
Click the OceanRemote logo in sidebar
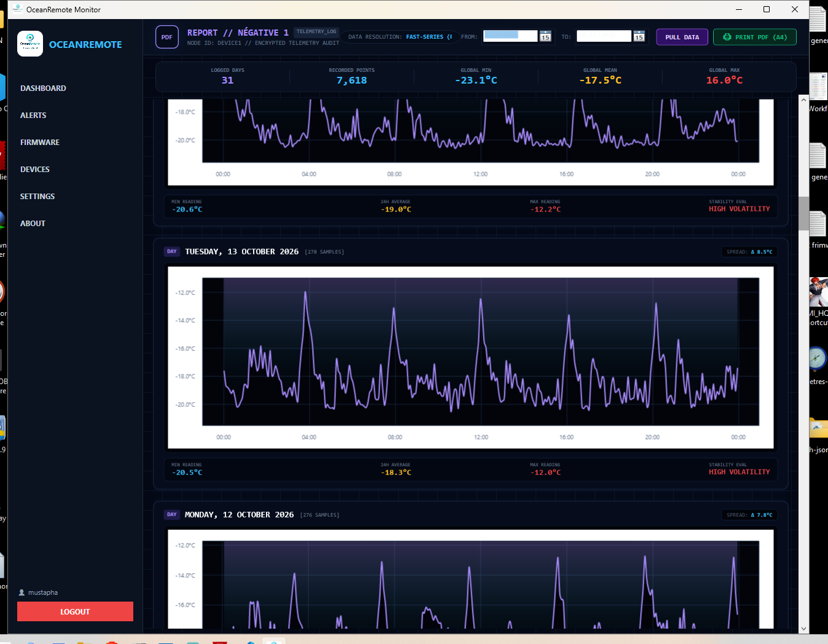[30, 44]
